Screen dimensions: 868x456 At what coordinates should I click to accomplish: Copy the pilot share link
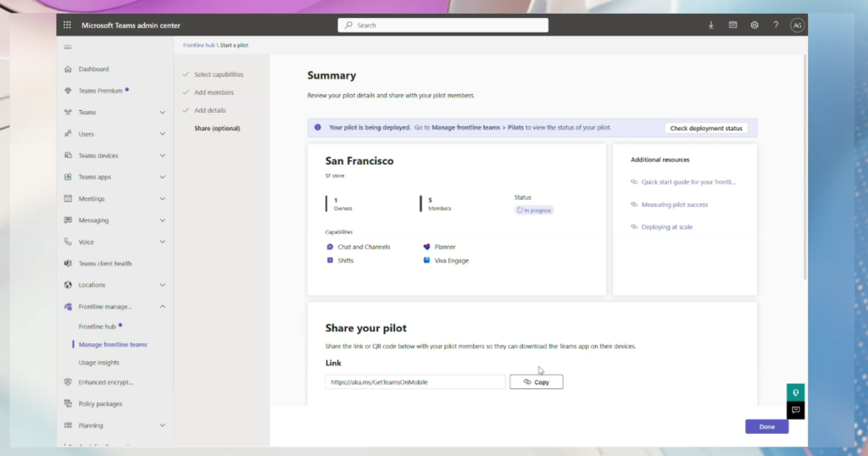pos(536,382)
